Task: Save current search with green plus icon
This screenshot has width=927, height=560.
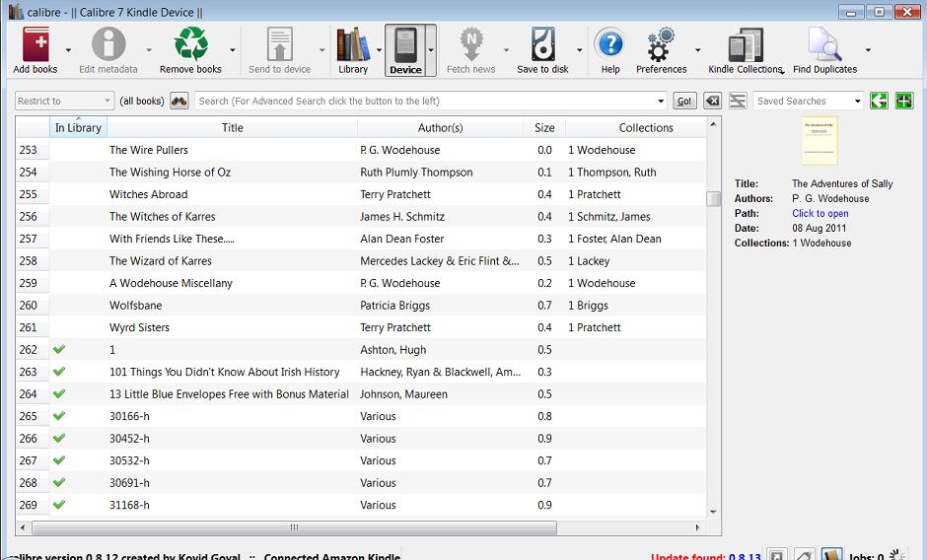Action: pos(904,101)
